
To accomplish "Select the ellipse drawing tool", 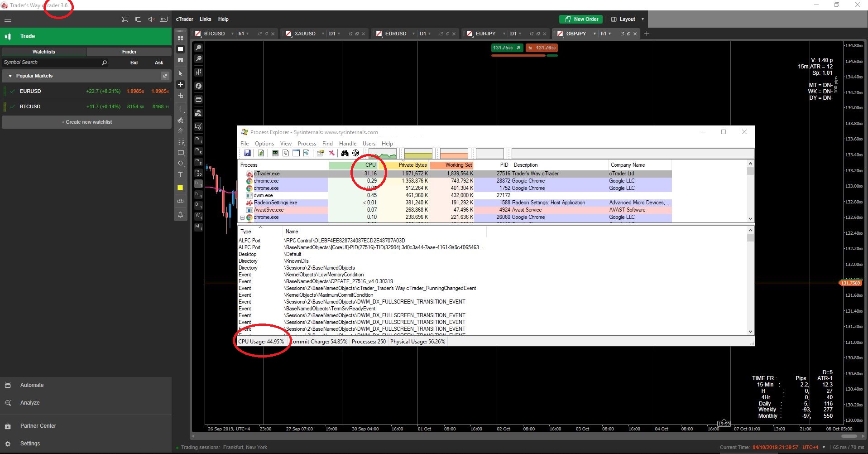I will [180, 164].
